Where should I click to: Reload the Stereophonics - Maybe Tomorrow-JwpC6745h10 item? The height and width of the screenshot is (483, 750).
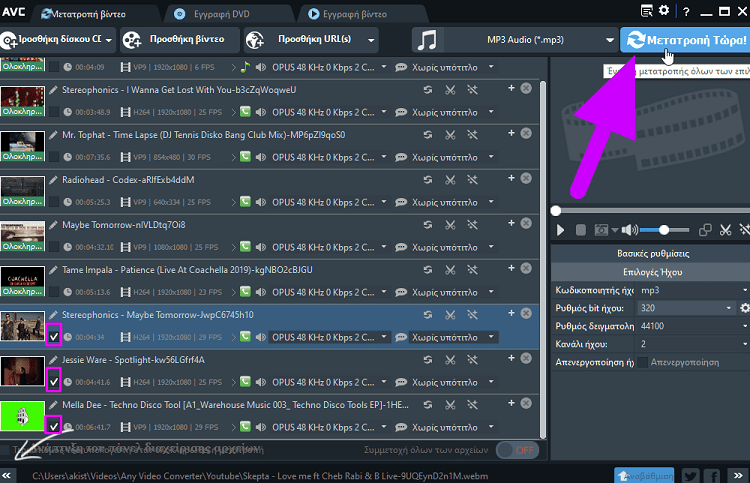428,315
